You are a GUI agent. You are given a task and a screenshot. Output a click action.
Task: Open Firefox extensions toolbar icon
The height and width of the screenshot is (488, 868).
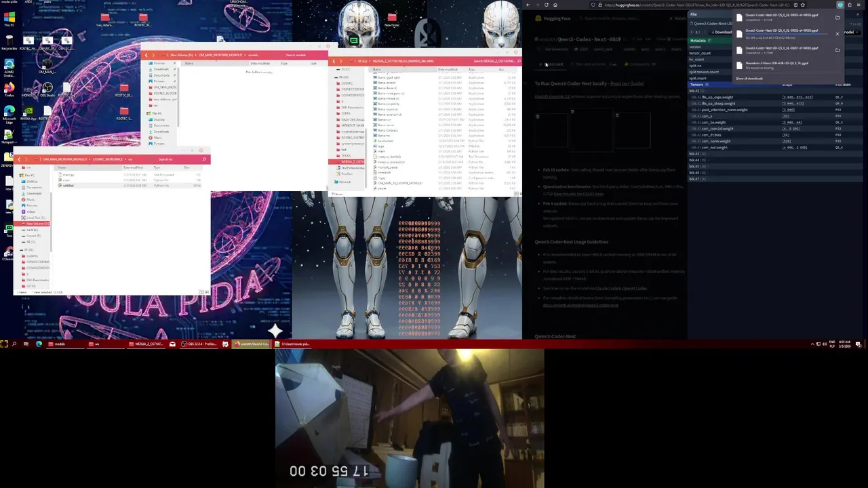tap(850, 5)
